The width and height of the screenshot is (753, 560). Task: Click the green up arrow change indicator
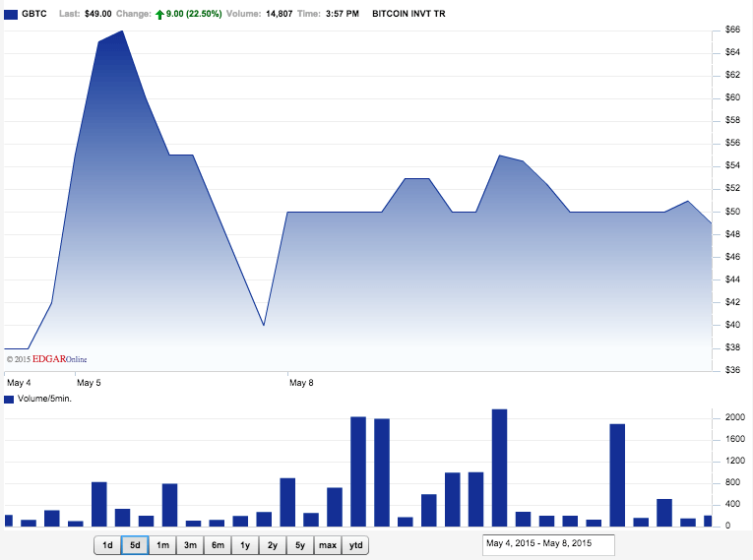(159, 12)
